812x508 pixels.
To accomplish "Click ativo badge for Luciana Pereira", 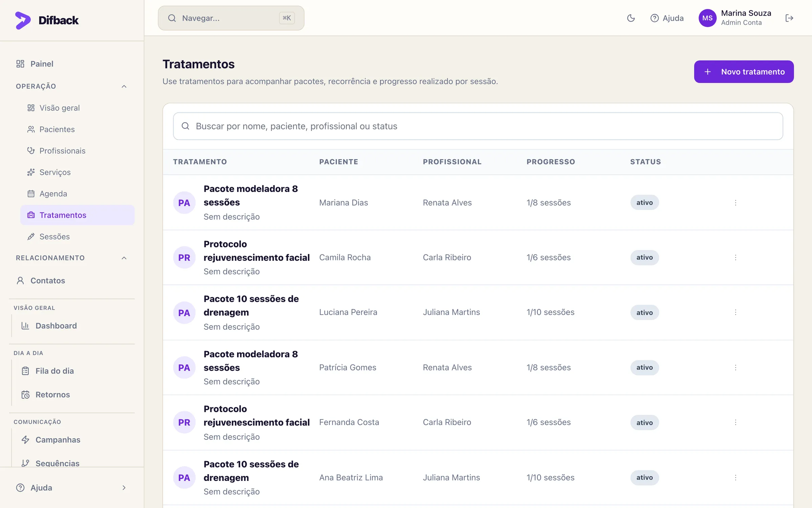I will [x=645, y=313].
